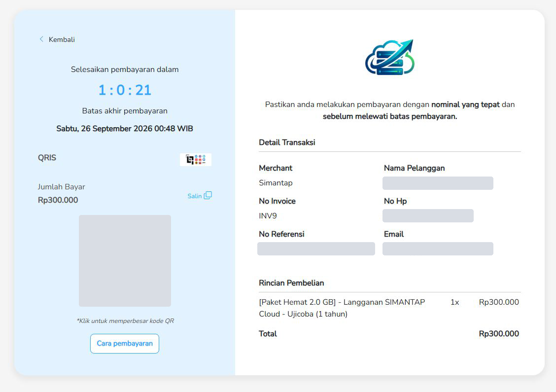Click the payment deadline date text
The height and width of the screenshot is (392, 556).
[125, 128]
